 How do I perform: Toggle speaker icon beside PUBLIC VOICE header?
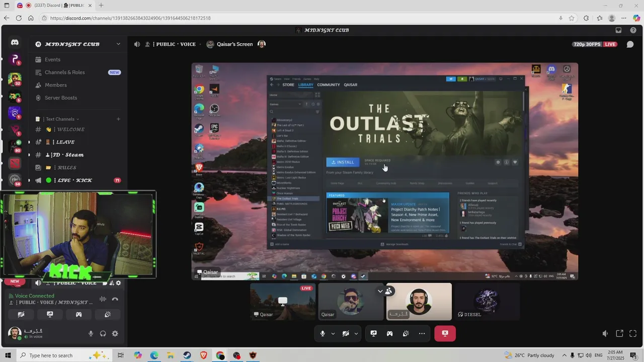137,44
